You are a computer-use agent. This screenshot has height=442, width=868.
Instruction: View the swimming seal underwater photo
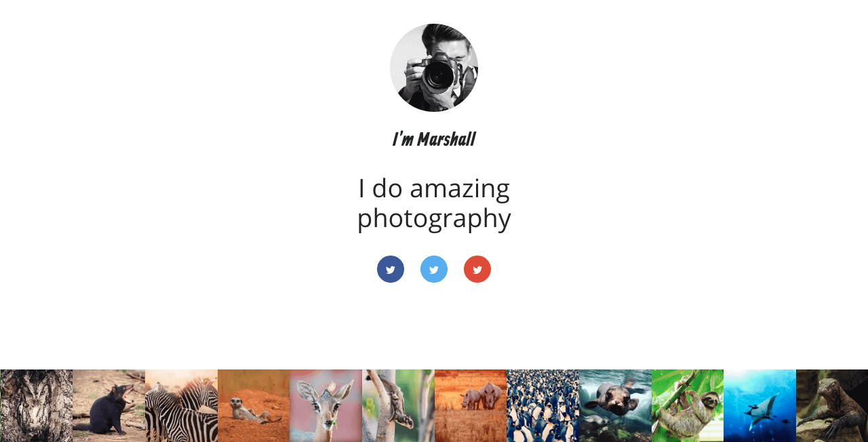pyautogui.click(x=615, y=405)
